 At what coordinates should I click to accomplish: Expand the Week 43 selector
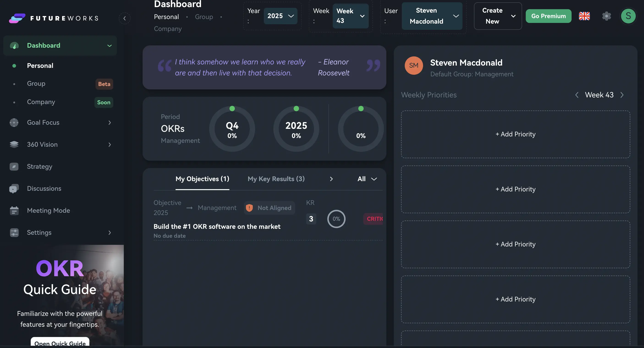(x=350, y=16)
